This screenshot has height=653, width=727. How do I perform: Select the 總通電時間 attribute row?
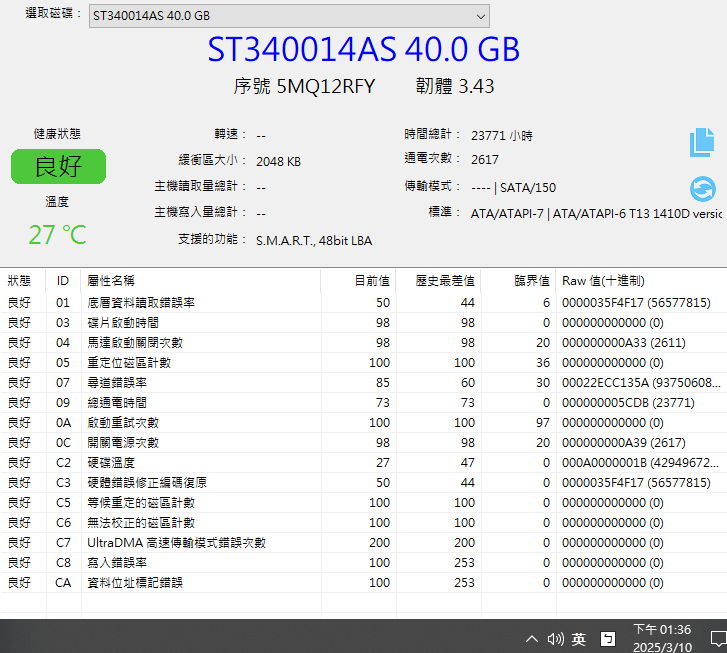pyautogui.click(x=364, y=403)
